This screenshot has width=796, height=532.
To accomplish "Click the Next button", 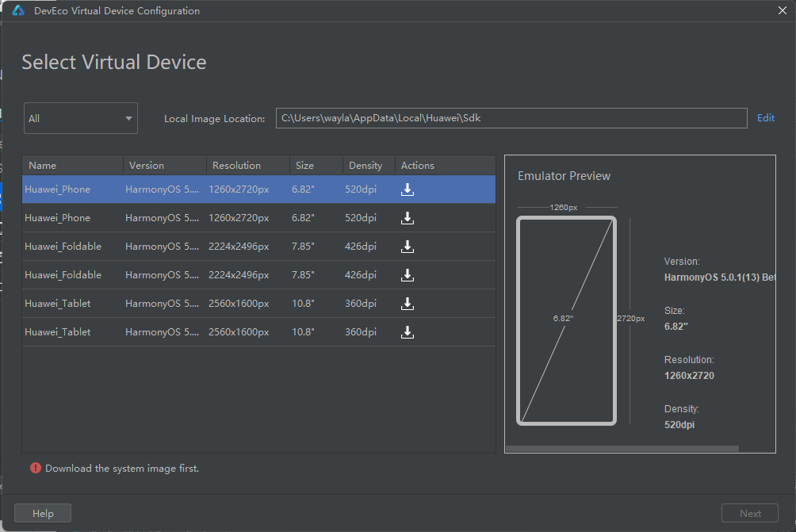I will point(750,513).
